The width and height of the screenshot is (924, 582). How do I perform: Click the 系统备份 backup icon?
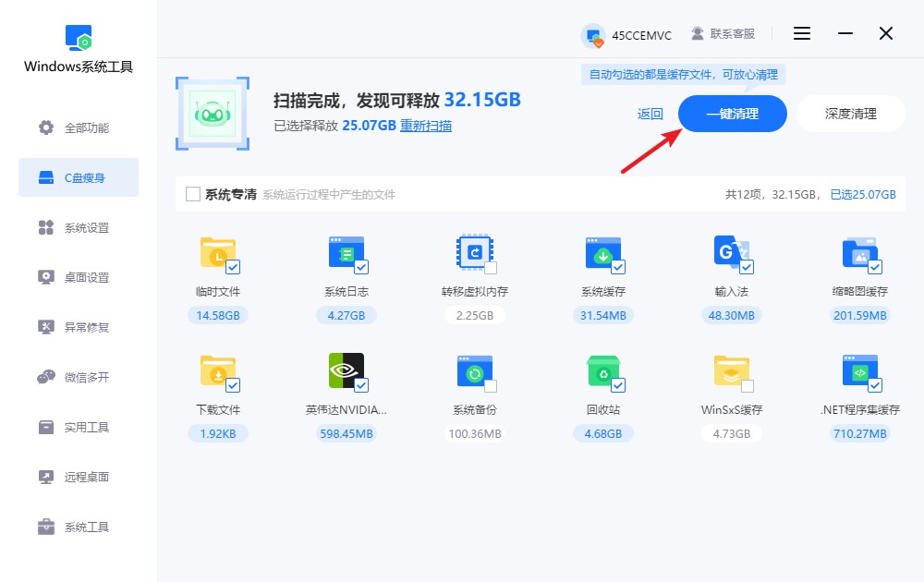click(x=475, y=371)
